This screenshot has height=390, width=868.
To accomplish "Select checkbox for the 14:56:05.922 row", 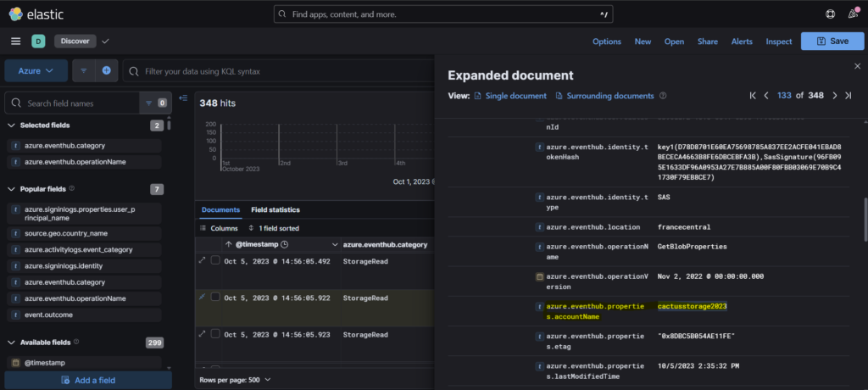I will (215, 298).
